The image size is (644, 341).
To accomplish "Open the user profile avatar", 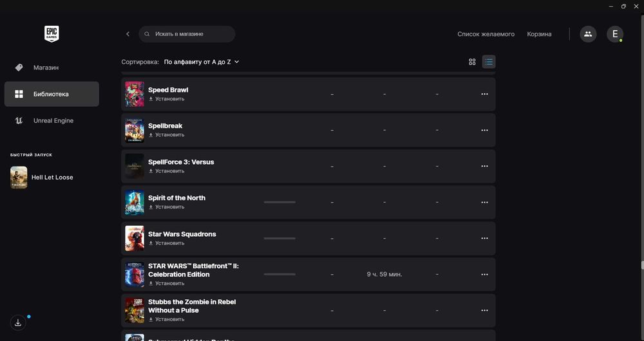I will [x=614, y=34].
